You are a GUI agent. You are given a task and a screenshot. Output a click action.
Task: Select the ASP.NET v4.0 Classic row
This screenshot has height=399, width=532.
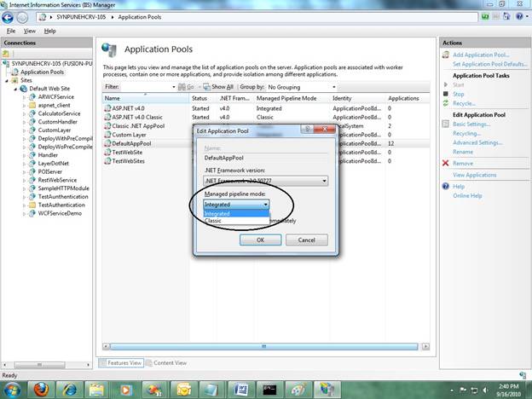(x=266, y=117)
